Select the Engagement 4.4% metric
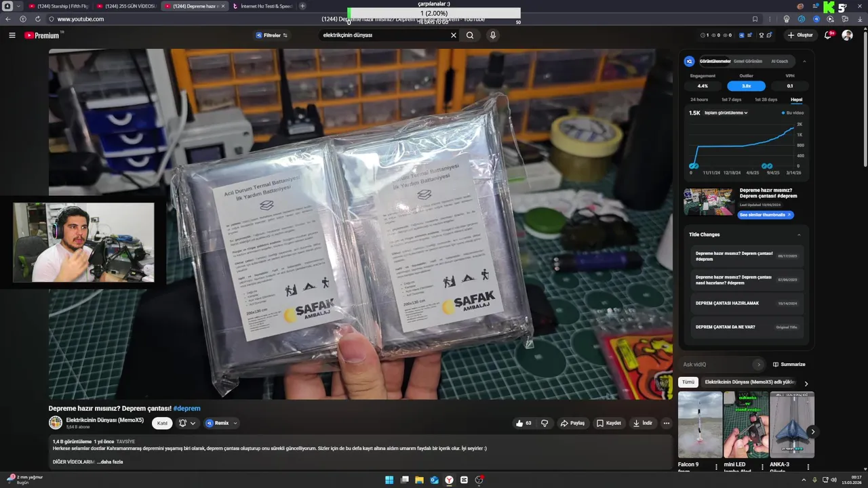 (703, 86)
